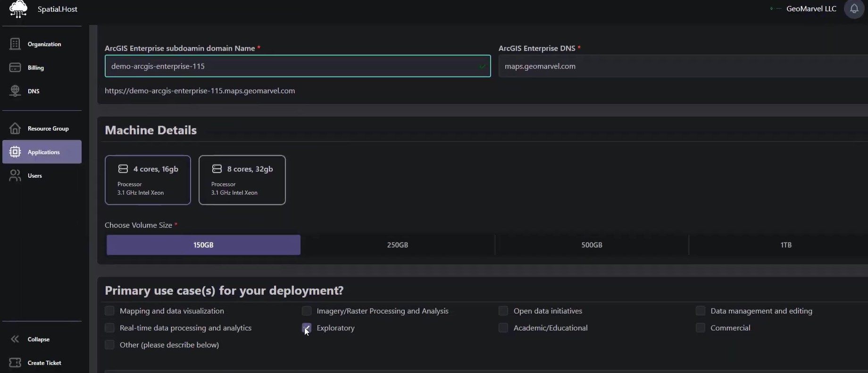Click the DNS globe icon
The width and height of the screenshot is (868, 373).
click(x=15, y=91)
